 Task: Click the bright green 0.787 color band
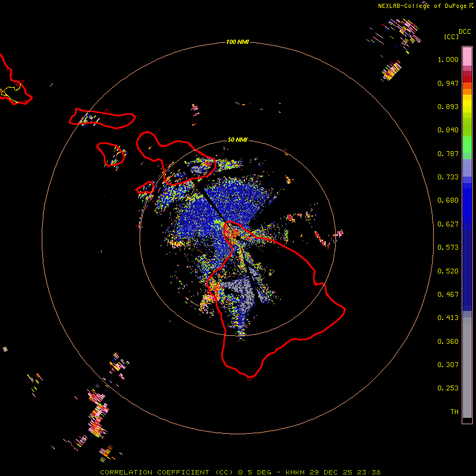pos(467,147)
